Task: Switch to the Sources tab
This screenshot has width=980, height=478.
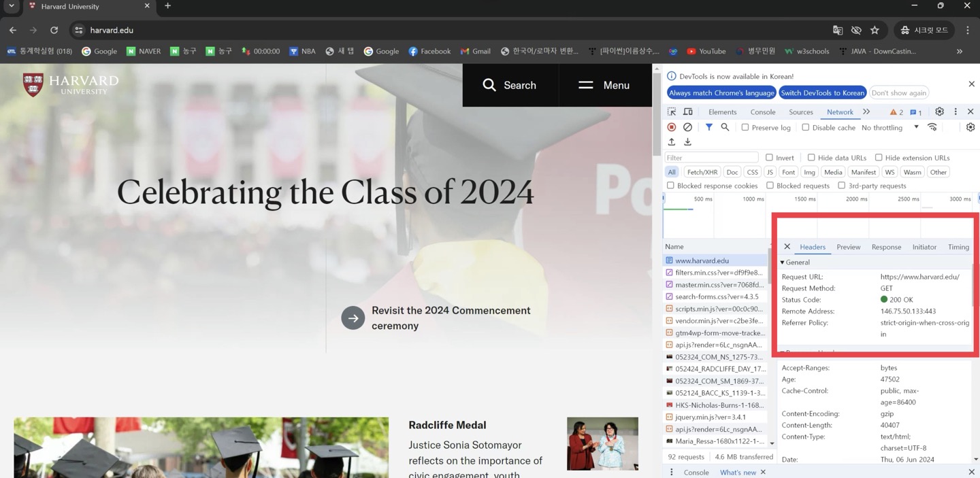Action: tap(801, 112)
